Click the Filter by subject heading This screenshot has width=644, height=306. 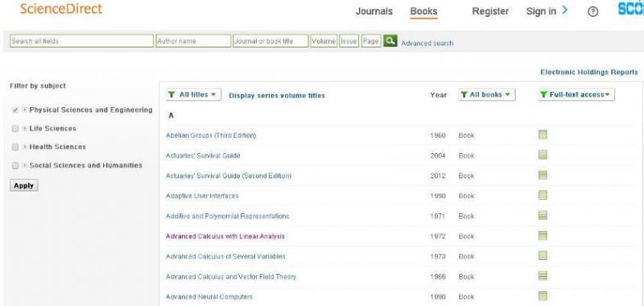38,86
